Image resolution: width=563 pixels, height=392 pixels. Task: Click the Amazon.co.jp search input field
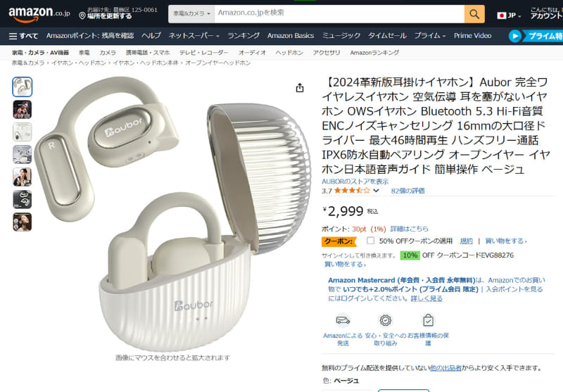[339, 14]
